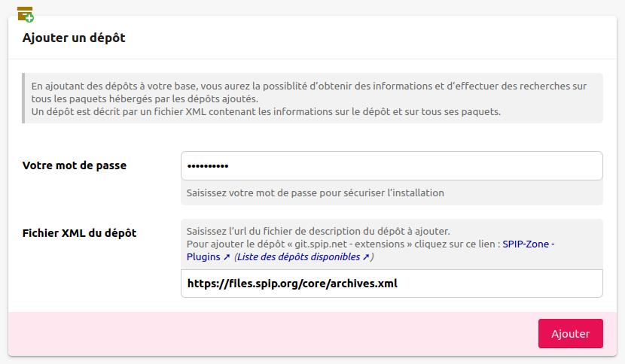Focus the Votre mot de passe field
Screen dimensions: 625x364
(x=392, y=165)
